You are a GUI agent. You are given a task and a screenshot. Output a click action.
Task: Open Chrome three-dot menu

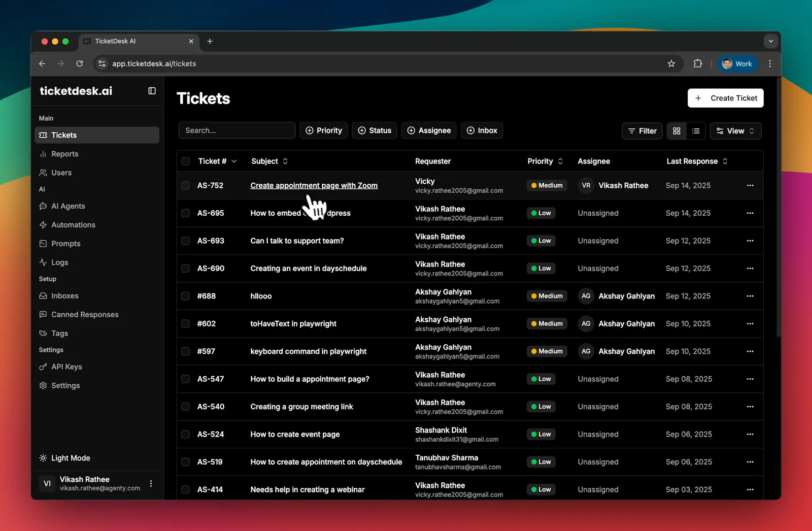pyautogui.click(x=770, y=63)
